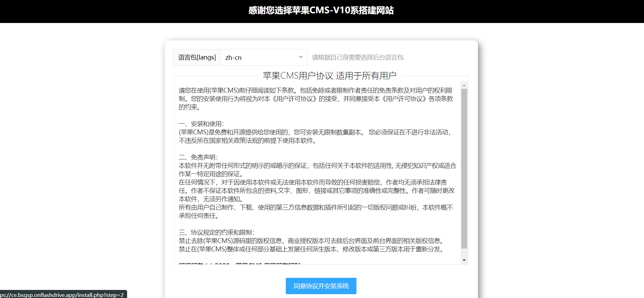The width and height of the screenshot is (644, 298).
Task: Click the heading 苹果CMS用户协议 适用于所有用户
Action: [329, 76]
